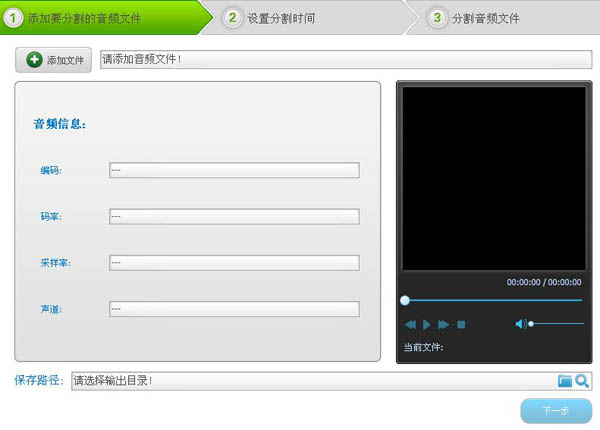Click the step 2 number circle
The width and height of the screenshot is (600, 430).
point(232,18)
